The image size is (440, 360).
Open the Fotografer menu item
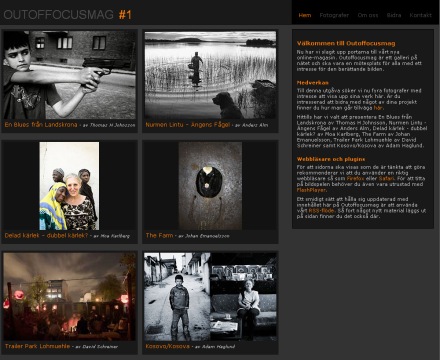[x=334, y=15]
